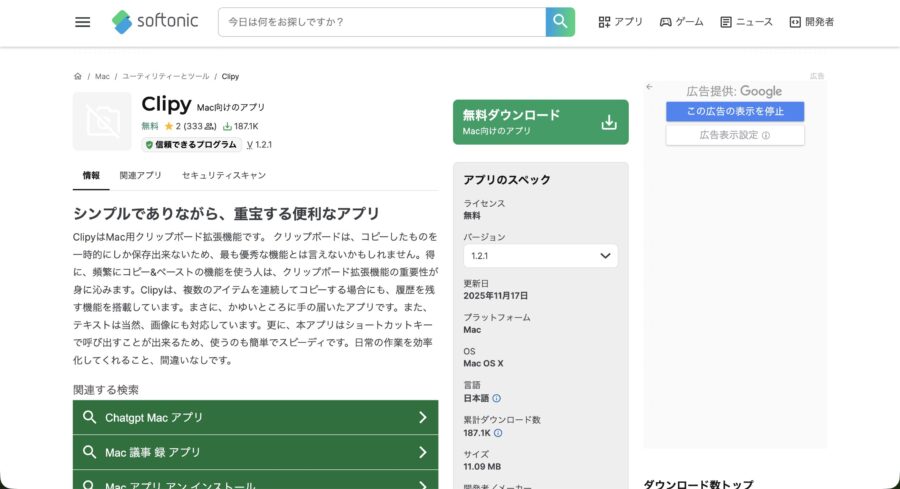
Task: Open the hamburger menu
Action: [x=82, y=22]
